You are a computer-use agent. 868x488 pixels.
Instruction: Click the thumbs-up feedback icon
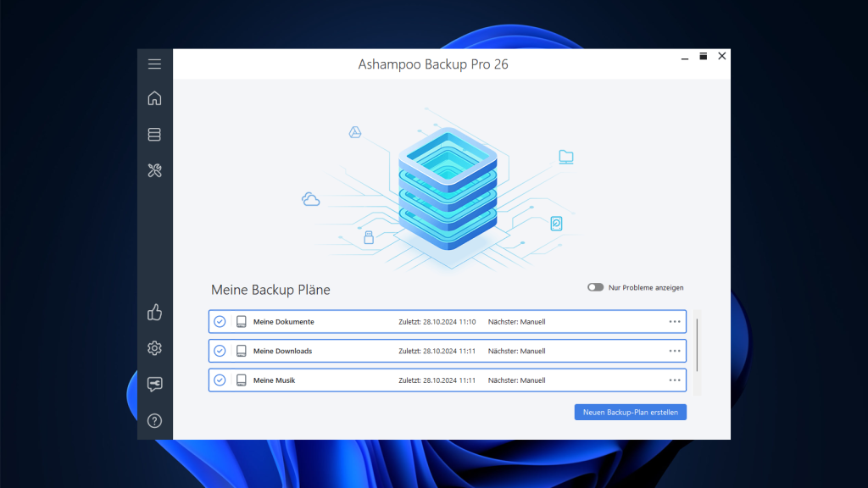(x=154, y=313)
